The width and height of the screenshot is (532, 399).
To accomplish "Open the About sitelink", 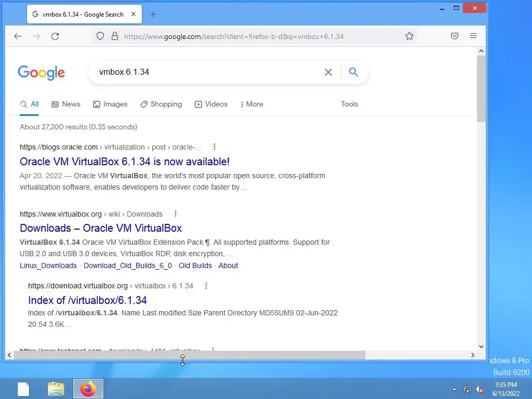I will point(228,265).
